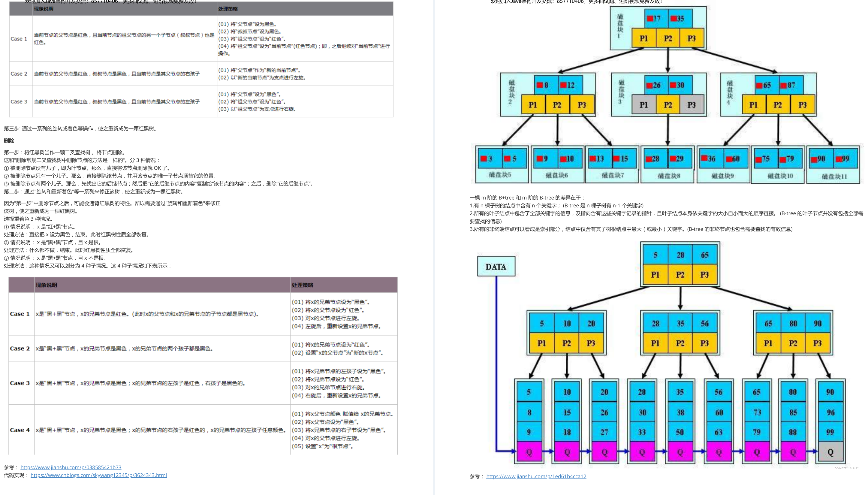Click P3 pointer in the B+tree root node

(704, 274)
